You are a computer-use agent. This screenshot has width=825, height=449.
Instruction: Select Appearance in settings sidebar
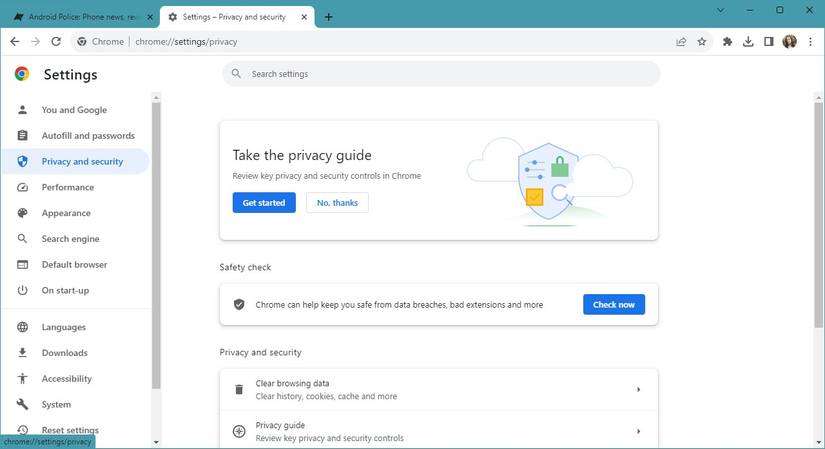click(66, 213)
